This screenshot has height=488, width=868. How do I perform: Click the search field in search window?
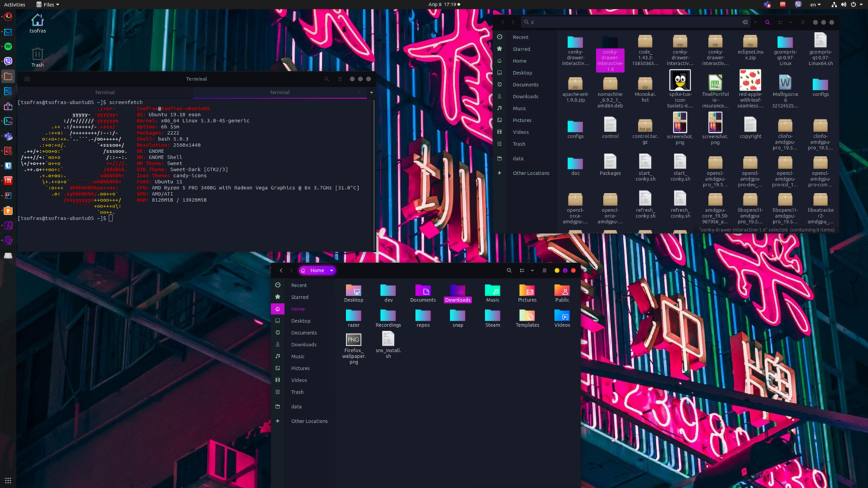click(634, 22)
